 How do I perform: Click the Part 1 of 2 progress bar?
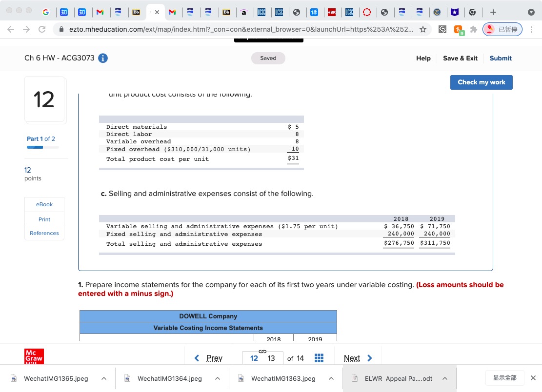43,147
